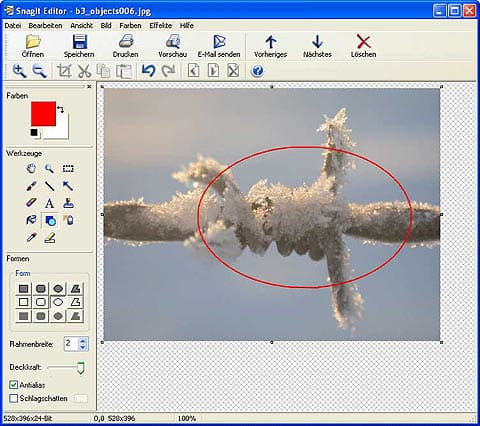Image resolution: width=480 pixels, height=426 pixels.
Task: Choose the outlined ellipse form
Action: (x=58, y=302)
